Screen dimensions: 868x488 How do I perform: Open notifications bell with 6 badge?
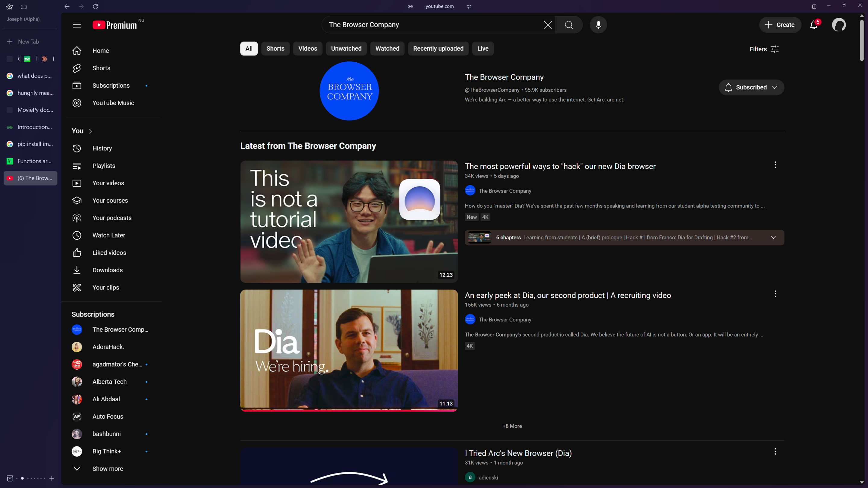(x=814, y=25)
